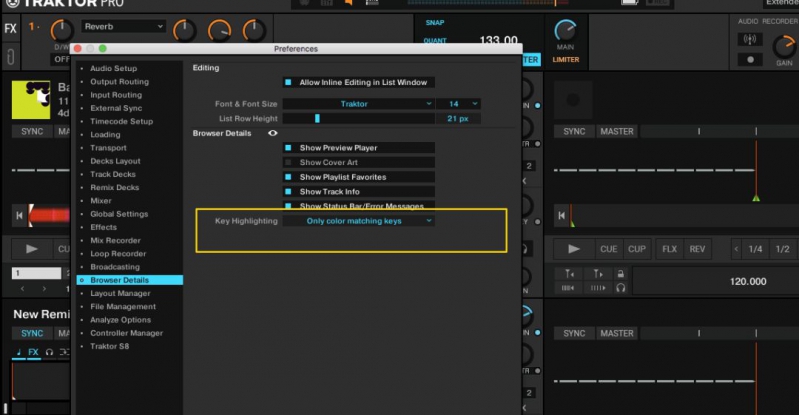Screen dimensions: 800x415
Task: Open Input Routing preferences
Action: pos(116,95)
